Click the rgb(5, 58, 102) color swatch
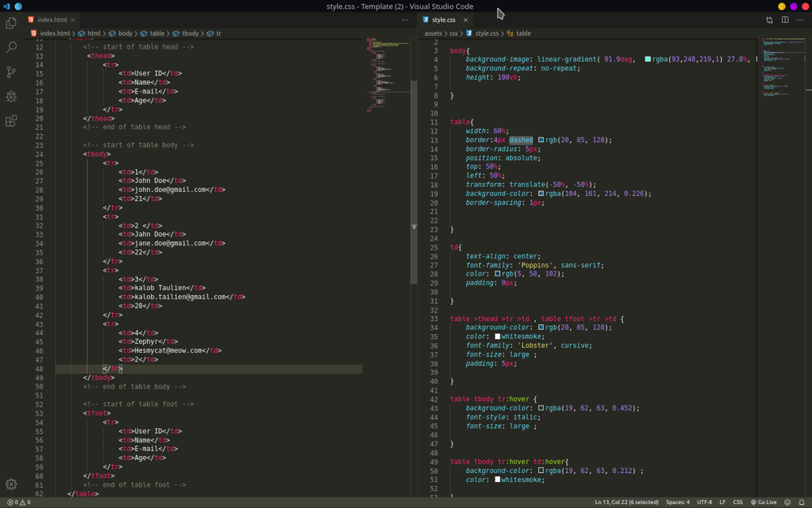The width and height of the screenshot is (812, 508). point(498,274)
